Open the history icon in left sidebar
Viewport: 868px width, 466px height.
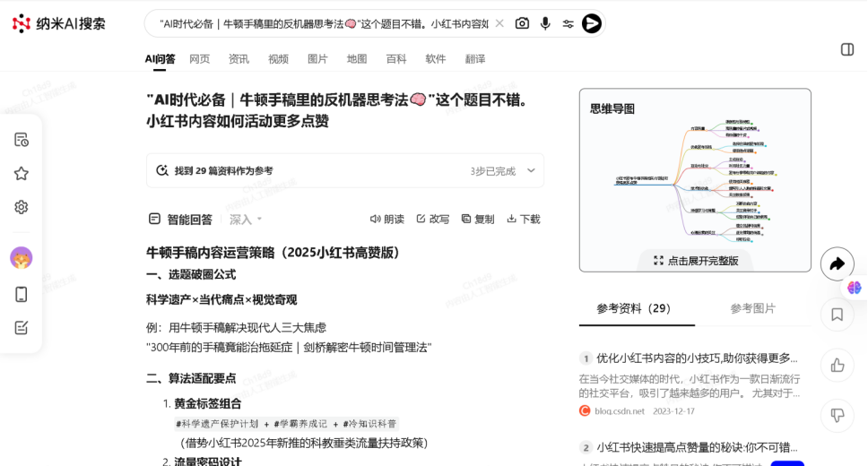click(22, 139)
